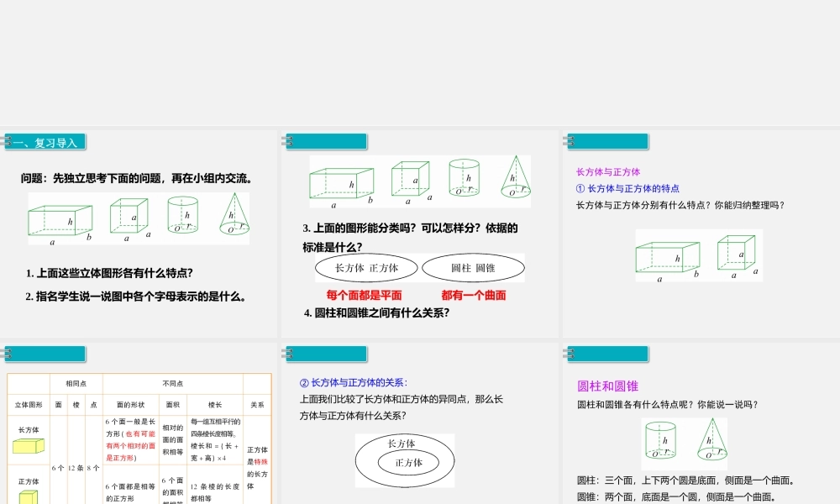Select the cylinder figure on slide two

click(x=463, y=178)
